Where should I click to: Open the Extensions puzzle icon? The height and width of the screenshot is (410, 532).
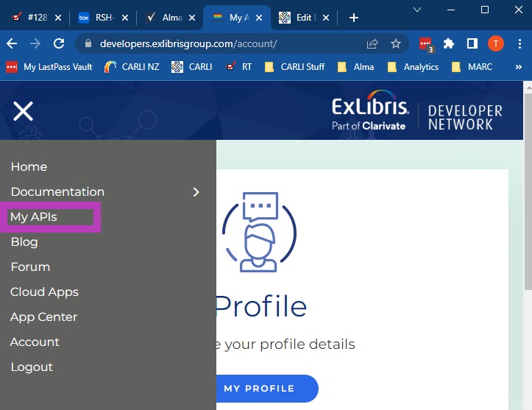[449, 43]
